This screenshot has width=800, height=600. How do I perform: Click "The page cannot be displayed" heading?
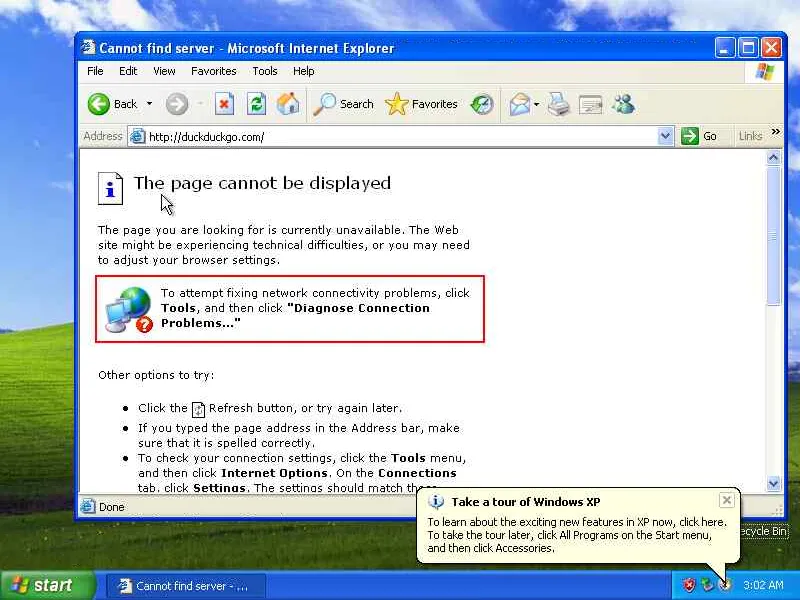(262, 183)
